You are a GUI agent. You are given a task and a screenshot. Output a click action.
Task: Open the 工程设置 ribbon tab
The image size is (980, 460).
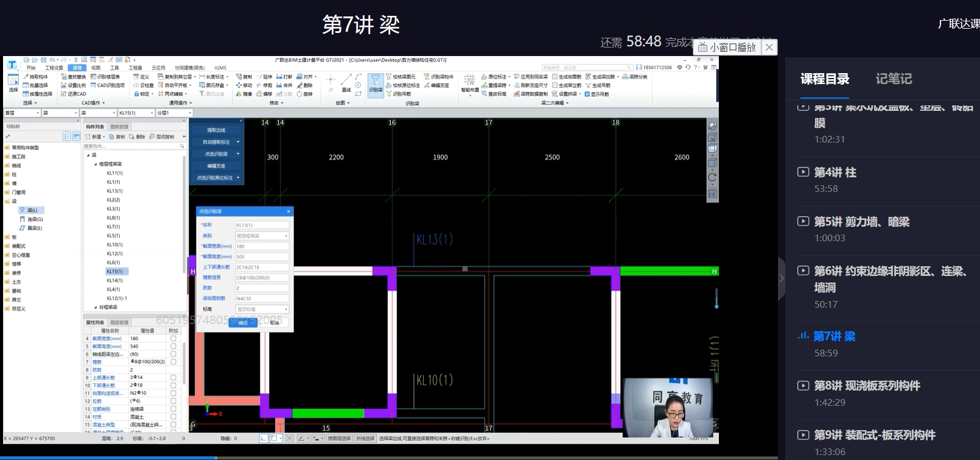(x=54, y=68)
